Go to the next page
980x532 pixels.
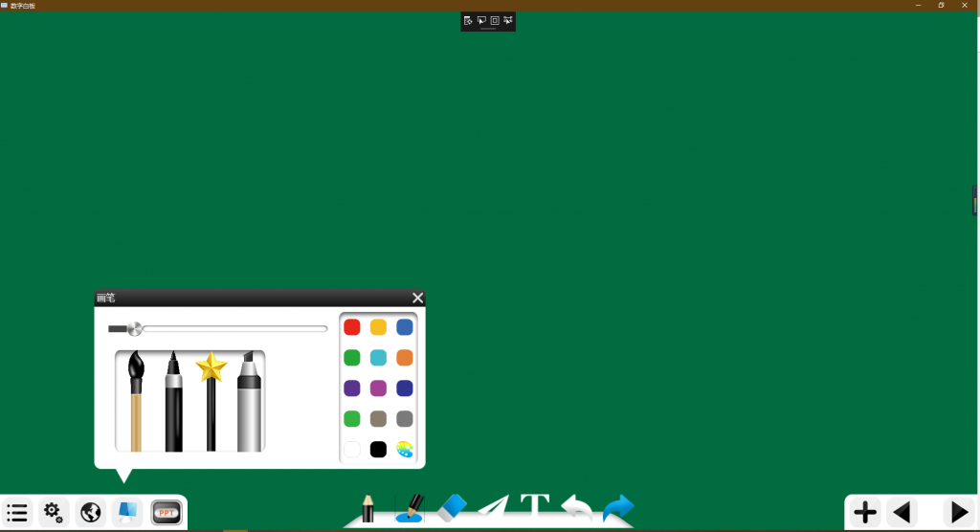tap(957, 512)
